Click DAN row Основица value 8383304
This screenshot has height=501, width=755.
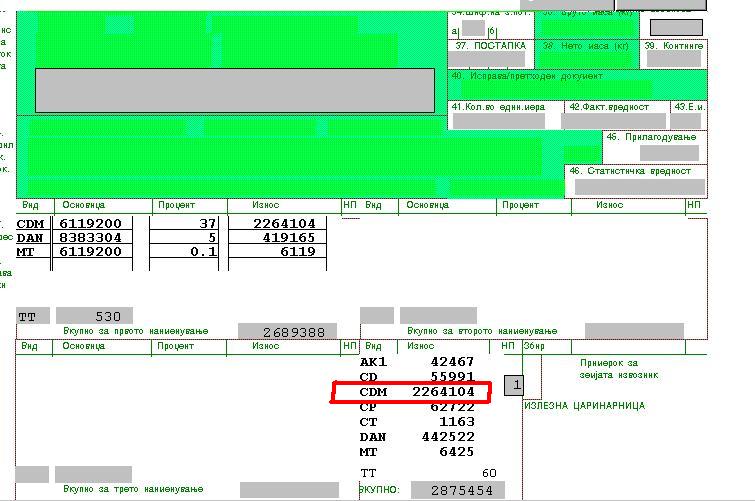pyautogui.click(x=91, y=238)
